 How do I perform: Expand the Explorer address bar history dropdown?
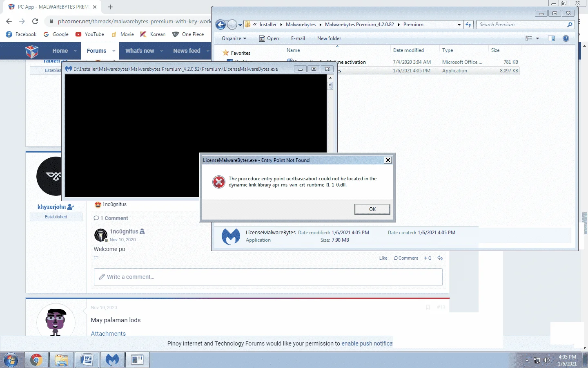tap(459, 25)
